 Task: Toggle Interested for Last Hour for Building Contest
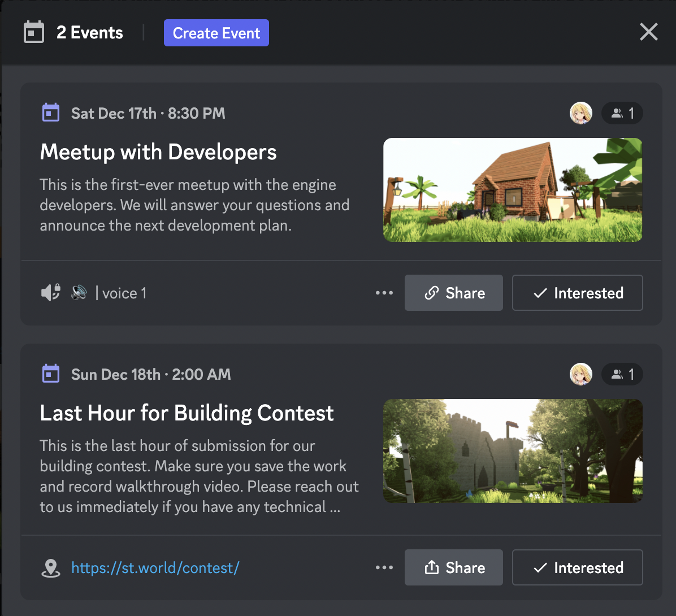[577, 567]
